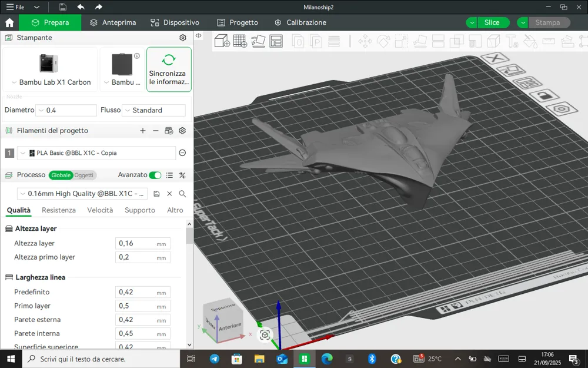
Task: Open the Velocità settings tab
Action: 100,210
